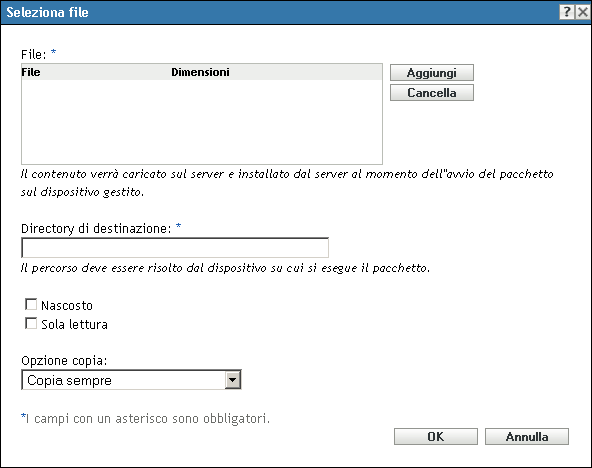The height and width of the screenshot is (468, 592).
Task: Expand the Opzione copia dropdown arrow
Action: click(x=233, y=380)
